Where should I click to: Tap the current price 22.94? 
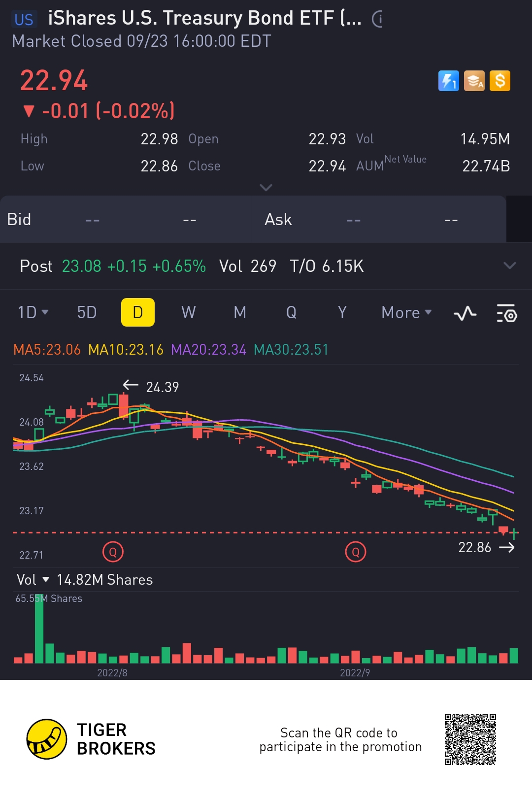54,81
